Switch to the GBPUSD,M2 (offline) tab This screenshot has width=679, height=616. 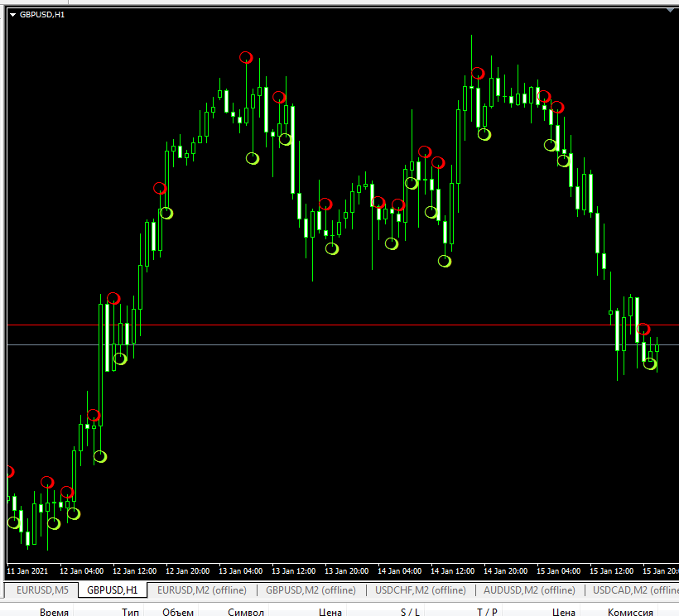(311, 590)
